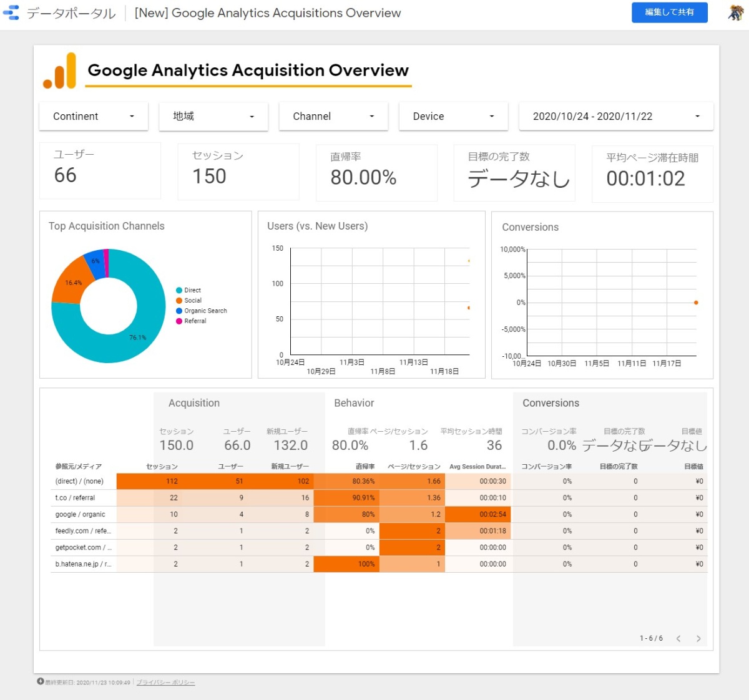Click the 平均ページ滞在時間 00:01:02 scorecard
This screenshot has height=700, width=749.
[652, 174]
